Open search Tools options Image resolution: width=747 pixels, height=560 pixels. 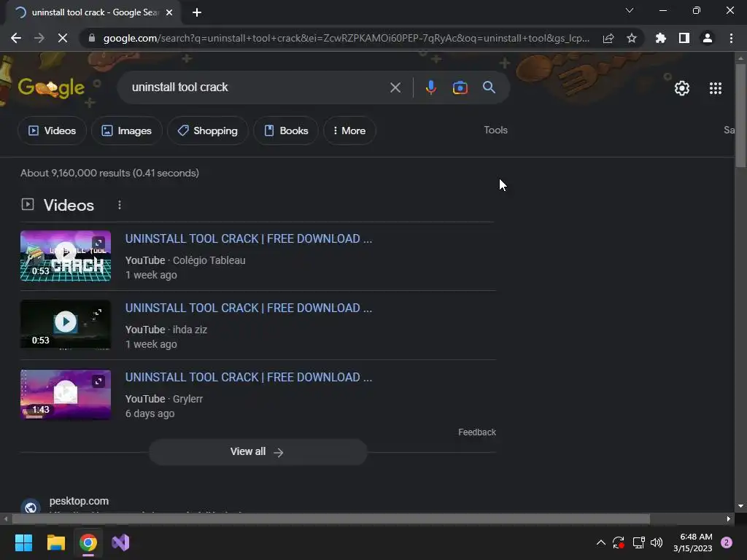(495, 130)
